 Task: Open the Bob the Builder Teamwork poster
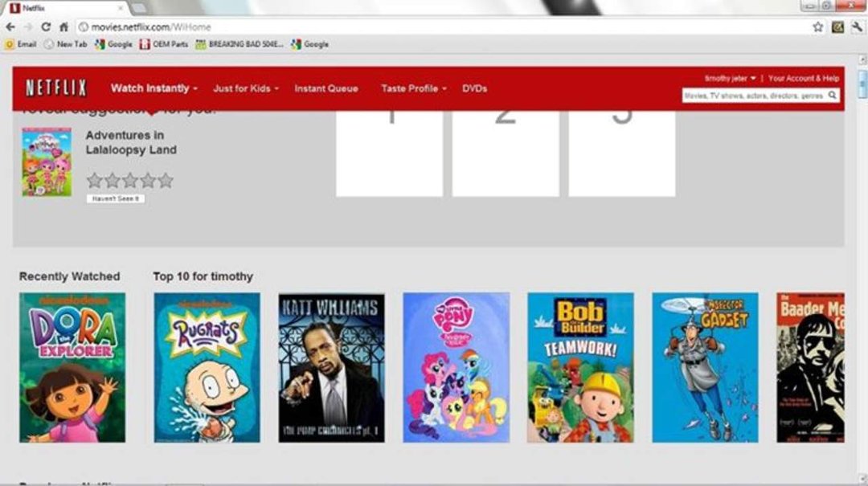[x=580, y=368]
